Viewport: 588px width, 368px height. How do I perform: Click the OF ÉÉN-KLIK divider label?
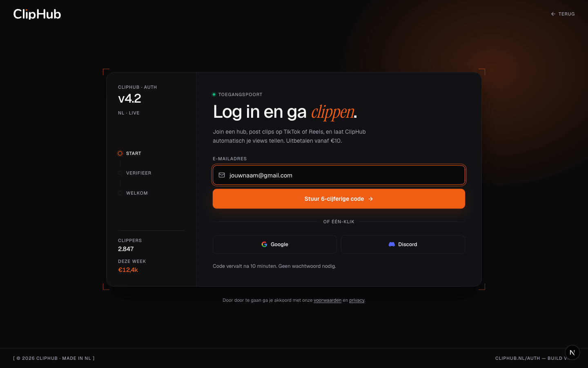[339, 222]
